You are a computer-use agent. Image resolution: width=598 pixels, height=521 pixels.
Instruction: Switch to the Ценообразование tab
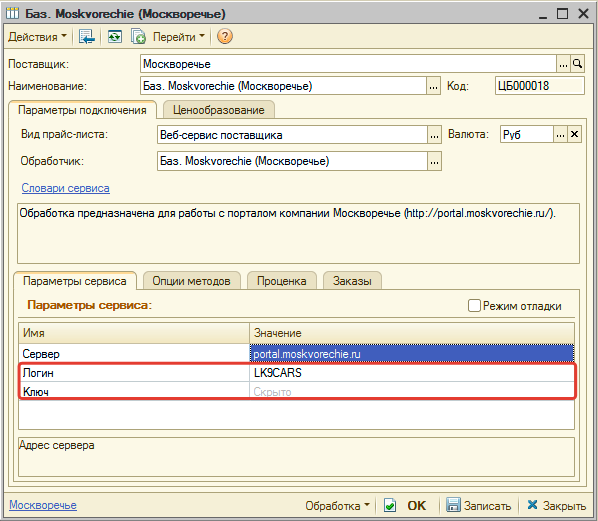[x=219, y=110]
